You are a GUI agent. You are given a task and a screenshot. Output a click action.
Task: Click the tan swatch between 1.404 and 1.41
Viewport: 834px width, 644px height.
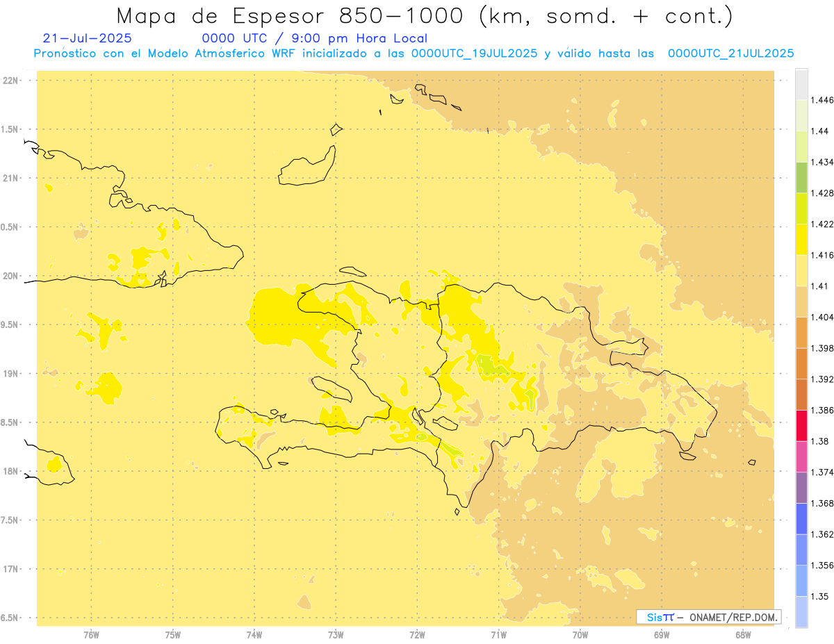point(801,302)
